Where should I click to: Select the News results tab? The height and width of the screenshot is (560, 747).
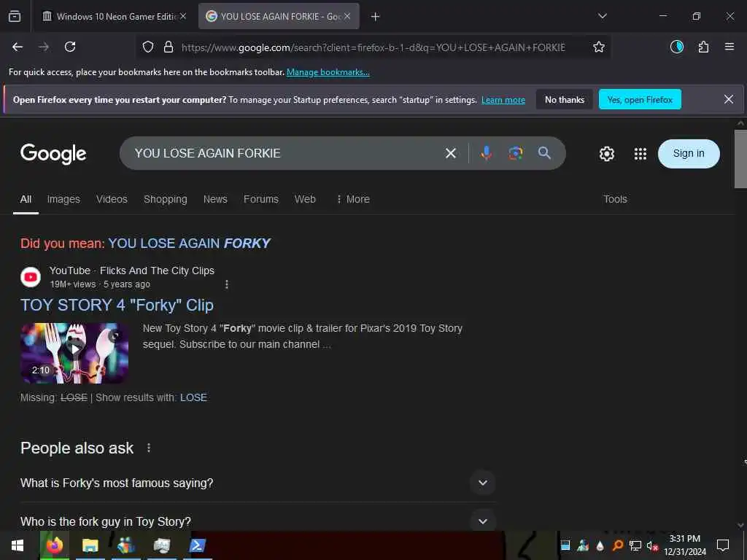pyautogui.click(x=215, y=199)
